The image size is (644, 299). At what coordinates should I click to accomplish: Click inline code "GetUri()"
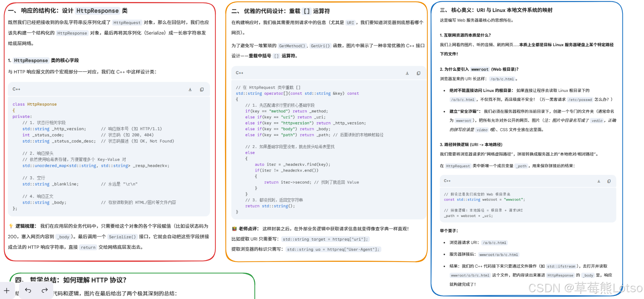pos(320,46)
